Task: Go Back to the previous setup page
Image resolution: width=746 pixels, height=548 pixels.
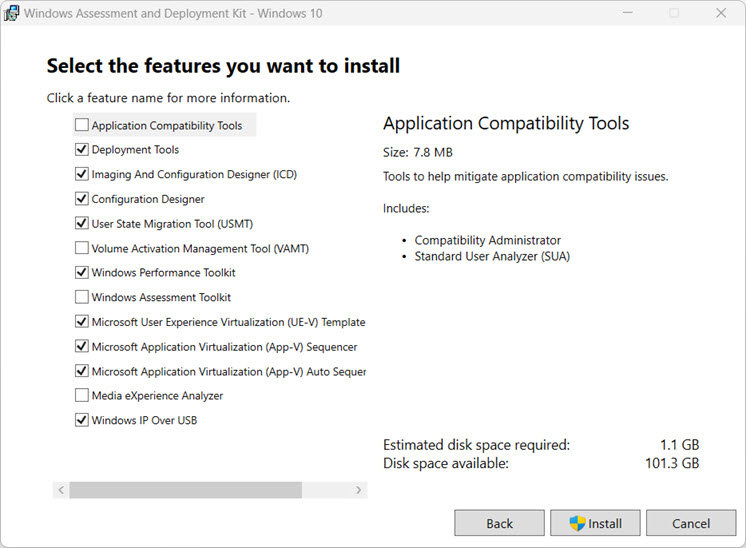Action: coord(499,523)
